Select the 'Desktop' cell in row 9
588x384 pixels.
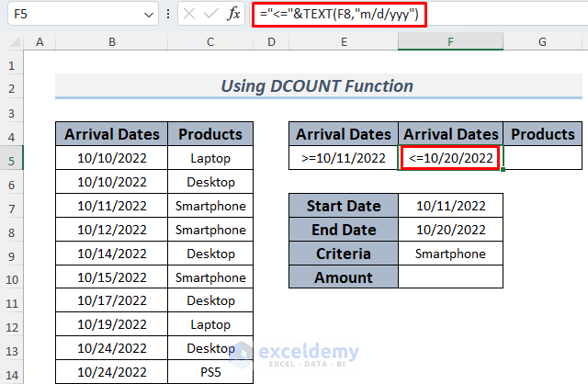pyautogui.click(x=210, y=254)
